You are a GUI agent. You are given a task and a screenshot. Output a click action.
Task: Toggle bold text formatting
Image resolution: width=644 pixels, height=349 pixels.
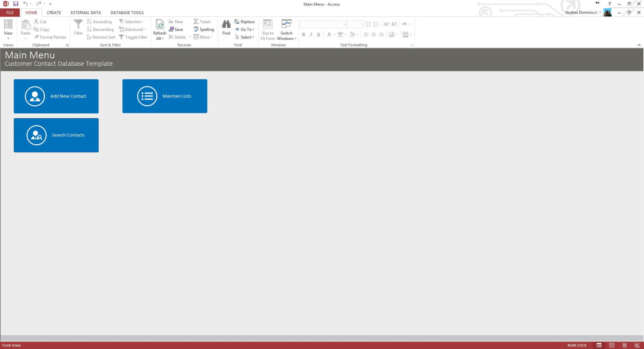point(304,35)
